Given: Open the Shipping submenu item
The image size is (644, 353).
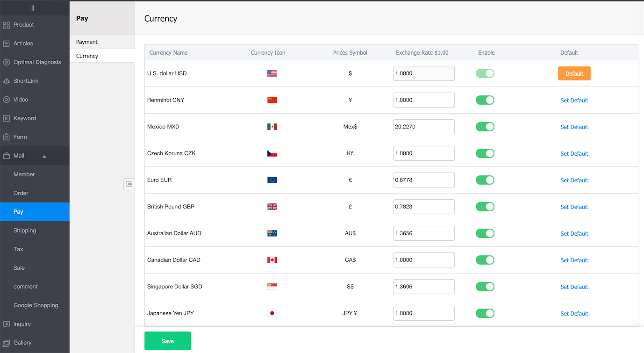Looking at the screenshot, I should [25, 231].
